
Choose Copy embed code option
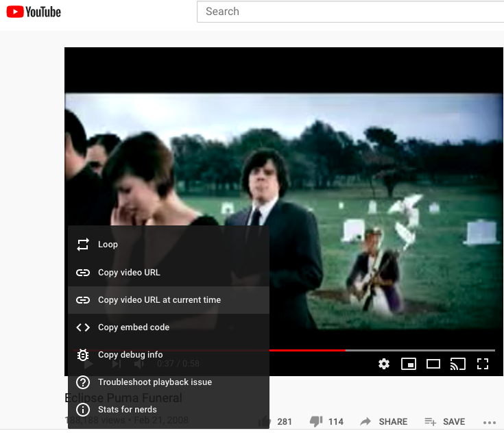(x=169, y=327)
